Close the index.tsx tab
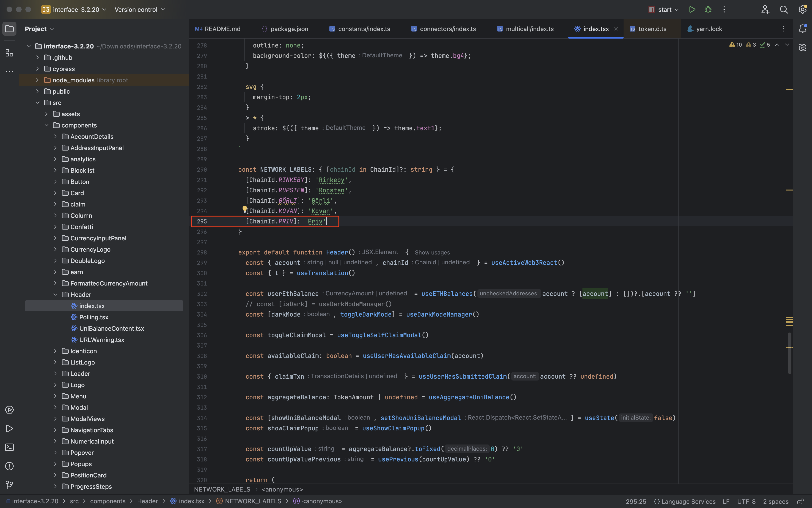Viewport: 812px width, 508px height. 616,29
